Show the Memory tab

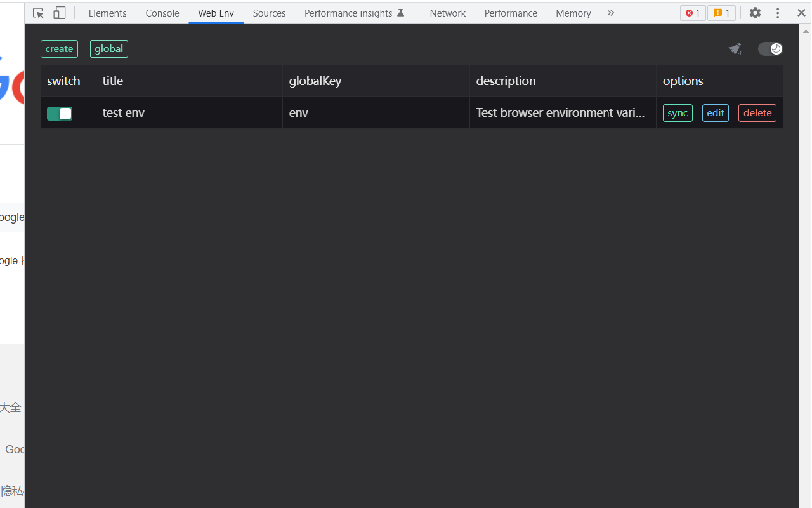point(573,13)
